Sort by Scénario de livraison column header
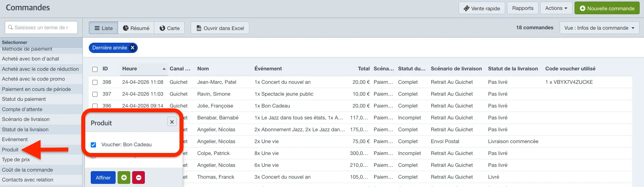Image resolution: width=644 pixels, height=187 pixels. 456,68
